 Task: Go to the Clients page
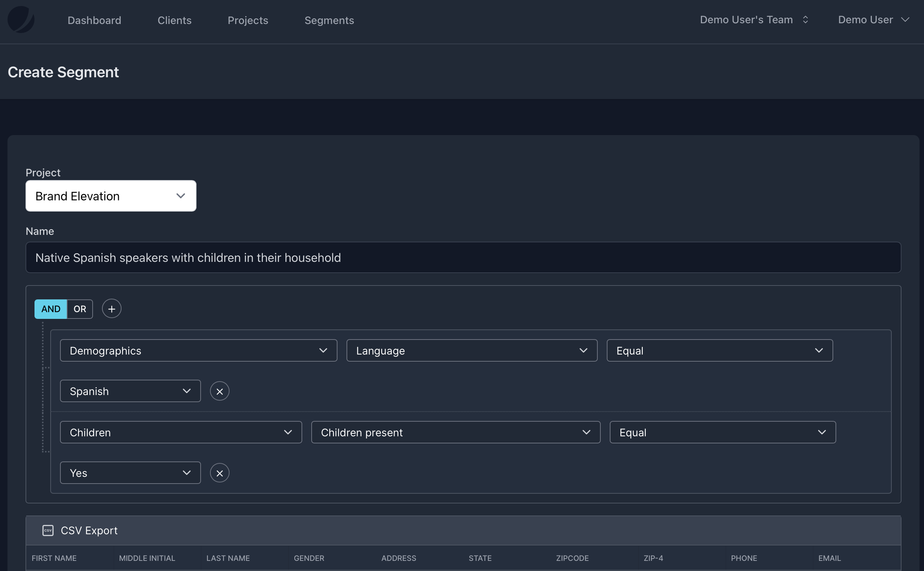click(x=174, y=20)
